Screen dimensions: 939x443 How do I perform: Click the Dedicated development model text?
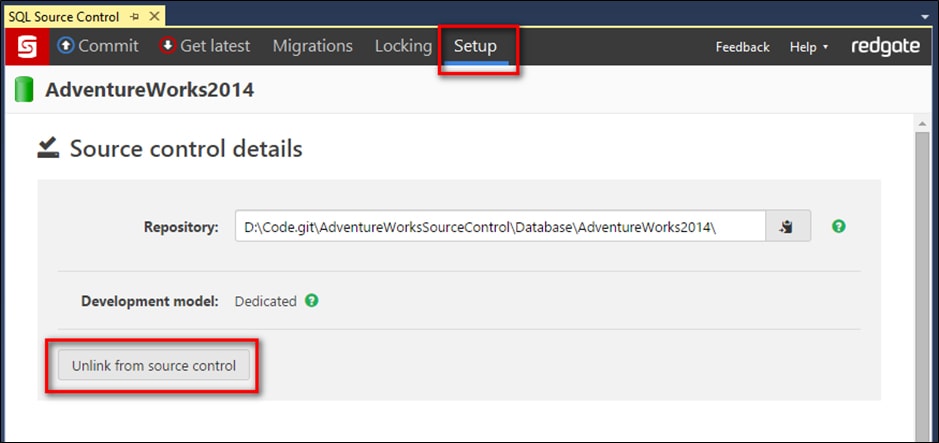click(x=265, y=301)
